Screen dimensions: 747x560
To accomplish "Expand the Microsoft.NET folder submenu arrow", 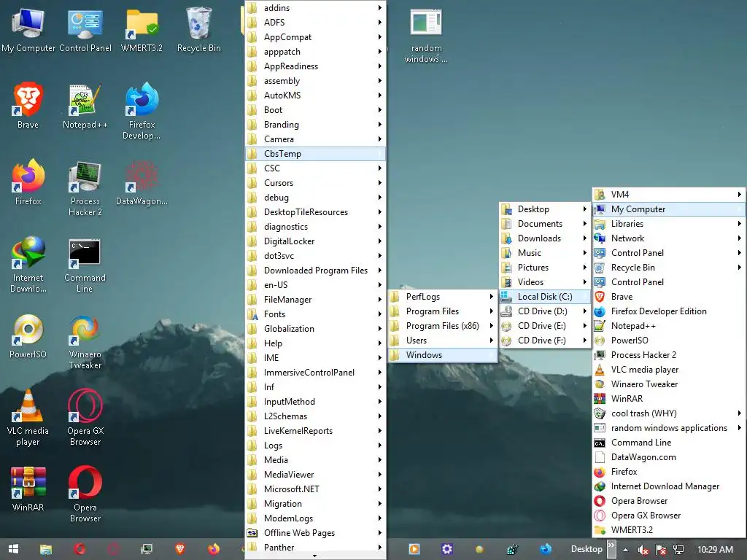I will coord(379,489).
